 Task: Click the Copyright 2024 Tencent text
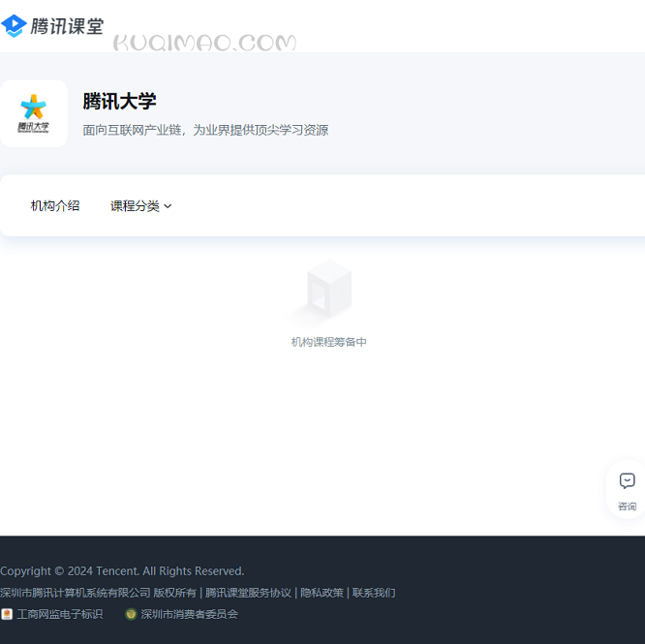122,570
